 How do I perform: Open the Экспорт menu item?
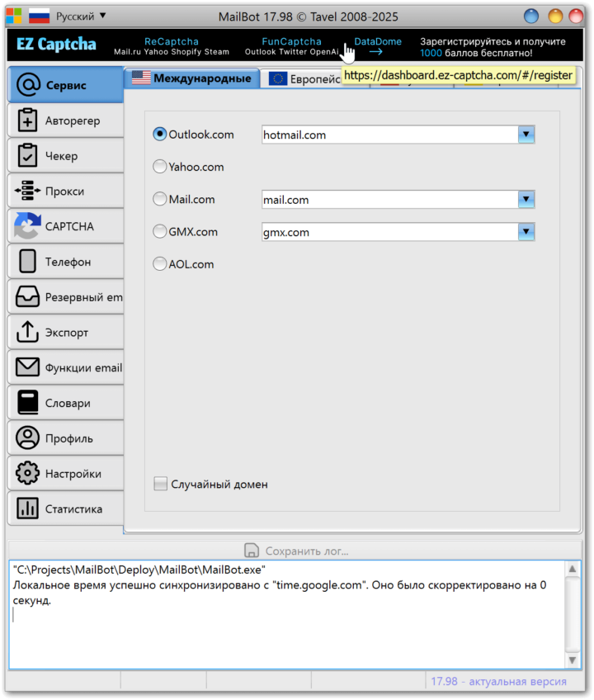66,332
